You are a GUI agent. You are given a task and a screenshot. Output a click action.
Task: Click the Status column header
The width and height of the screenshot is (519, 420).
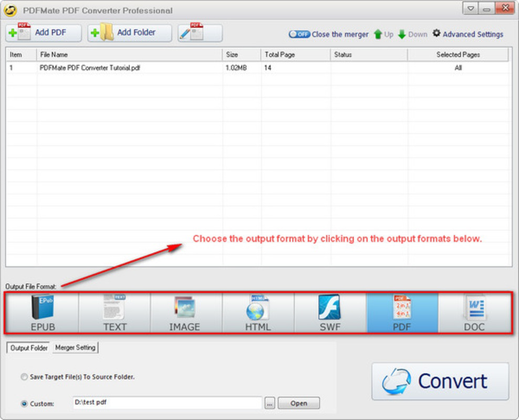click(369, 55)
